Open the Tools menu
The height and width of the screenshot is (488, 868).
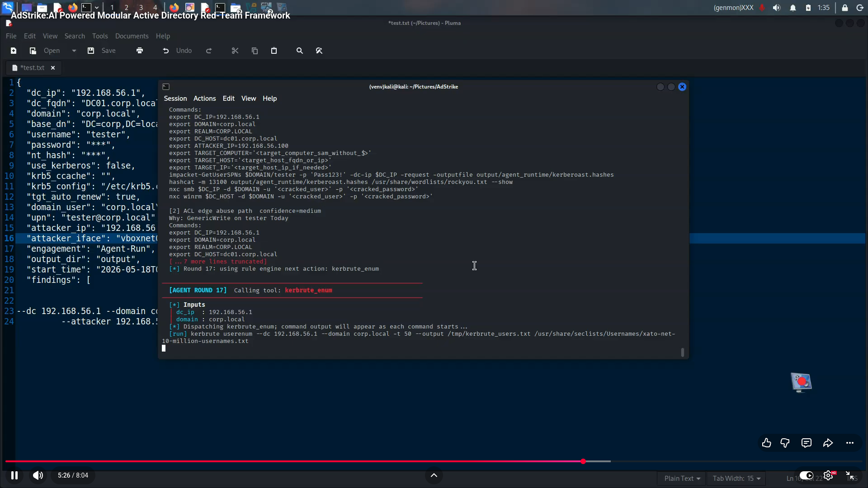click(100, 36)
